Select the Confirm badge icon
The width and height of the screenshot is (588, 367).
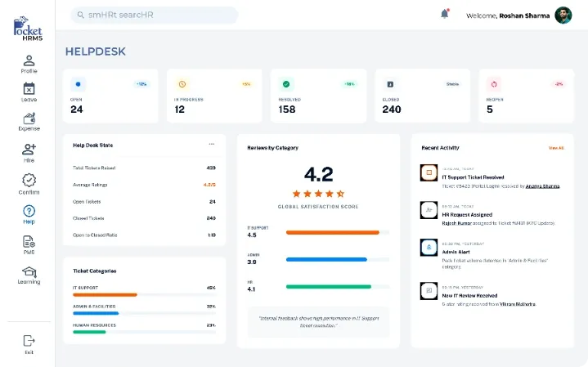(29, 180)
